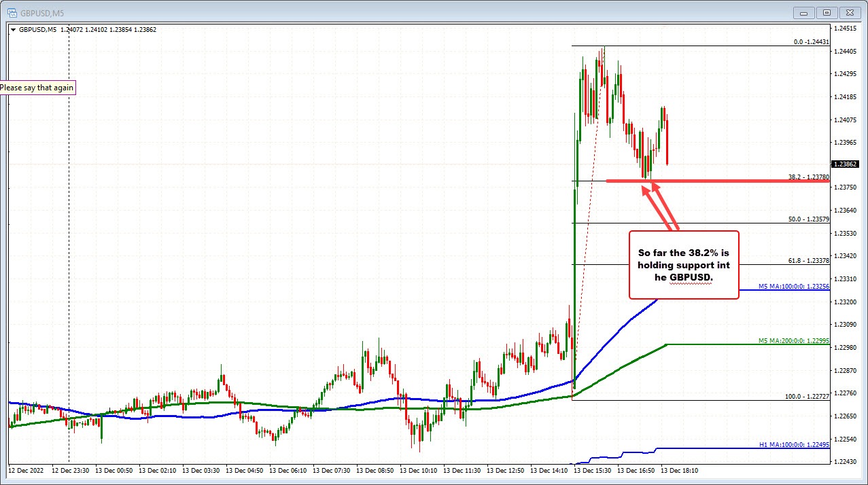Select the 100.0 - 1.22727 Fibonacci label
The image size is (868, 485).
pyautogui.click(x=807, y=396)
